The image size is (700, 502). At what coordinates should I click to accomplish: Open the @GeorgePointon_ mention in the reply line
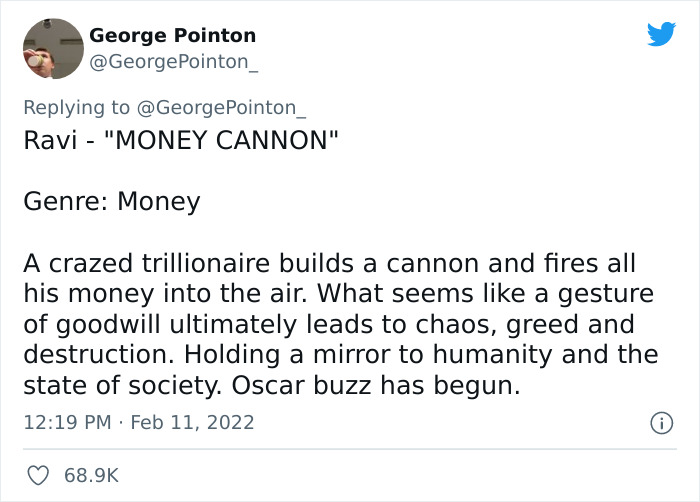coord(218,108)
